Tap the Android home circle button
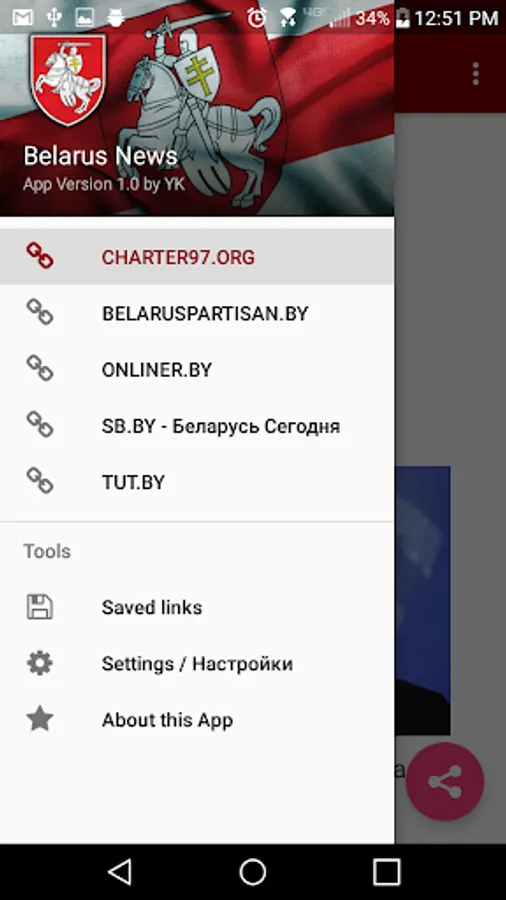Screen dimensions: 506x900 252,872
